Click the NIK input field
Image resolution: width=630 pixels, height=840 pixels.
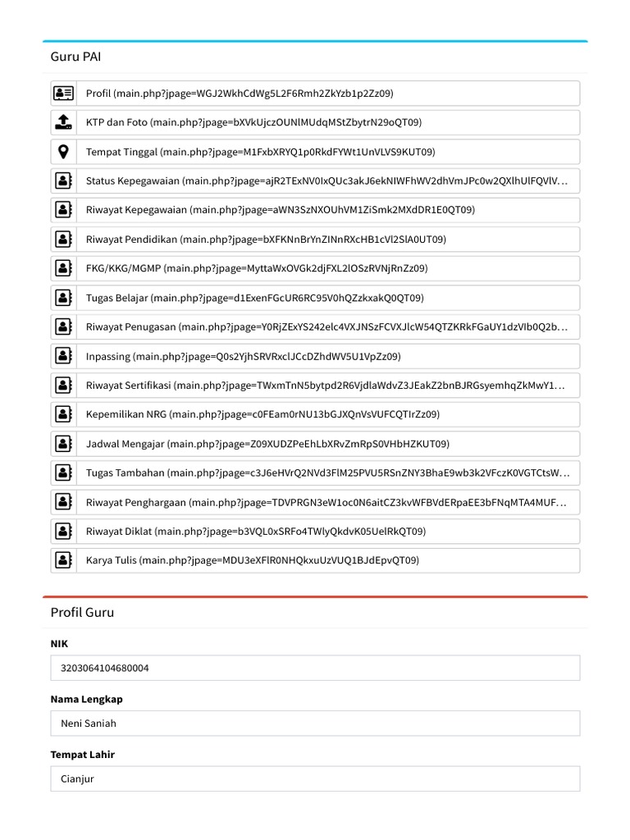tap(315, 668)
